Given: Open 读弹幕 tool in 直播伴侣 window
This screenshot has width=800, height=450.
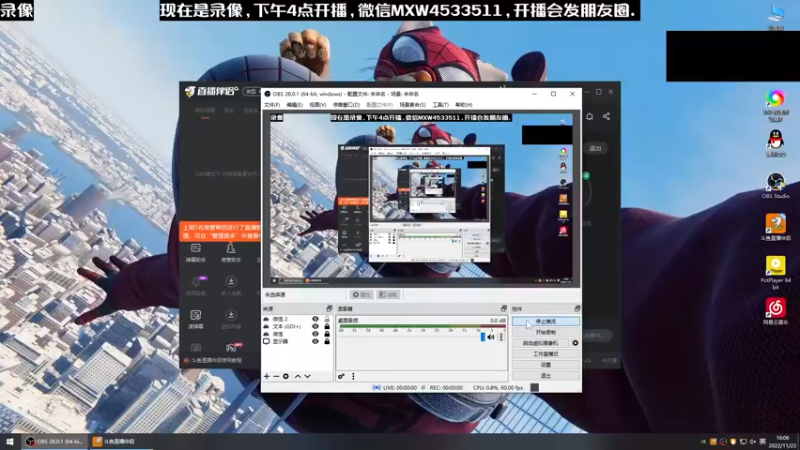Looking at the screenshot, I should (x=196, y=319).
